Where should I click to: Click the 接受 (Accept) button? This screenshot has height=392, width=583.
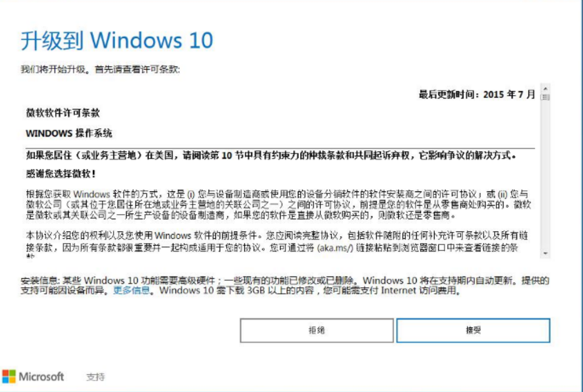[473, 330]
